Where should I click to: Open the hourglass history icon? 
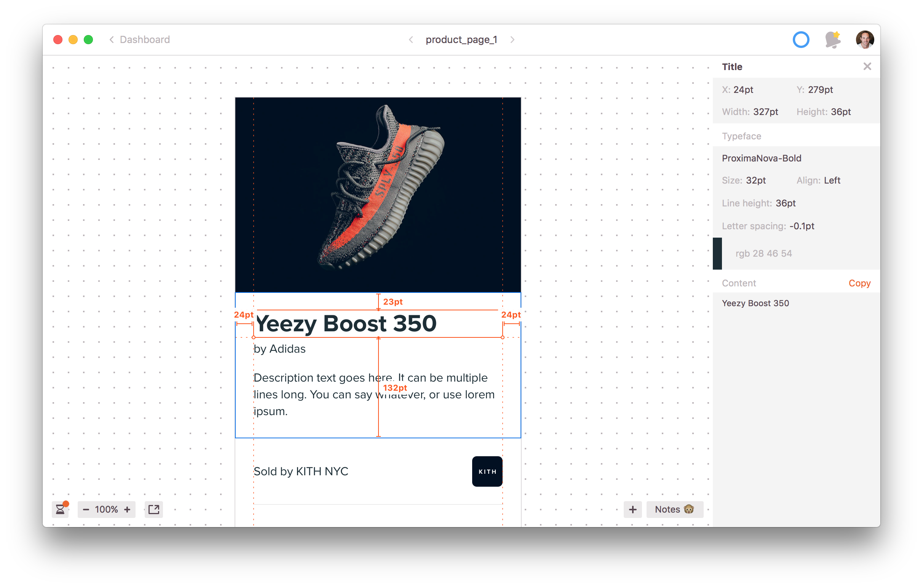tap(60, 509)
